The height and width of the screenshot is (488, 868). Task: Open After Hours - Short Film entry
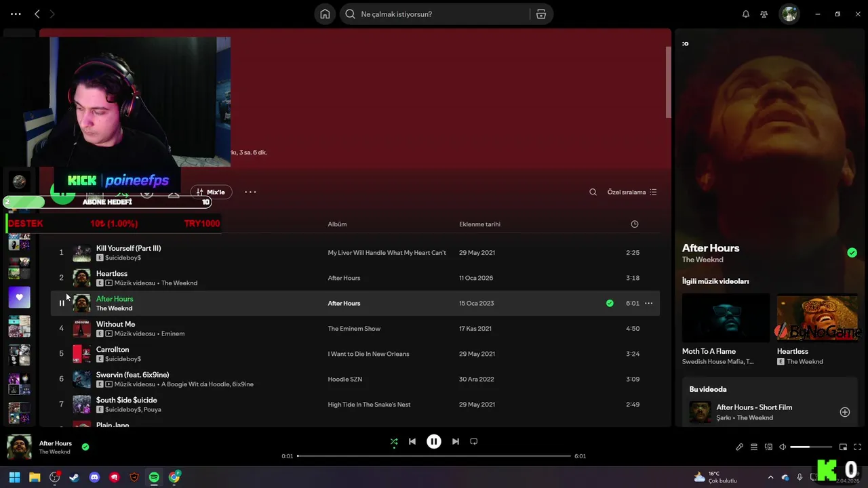click(x=754, y=407)
